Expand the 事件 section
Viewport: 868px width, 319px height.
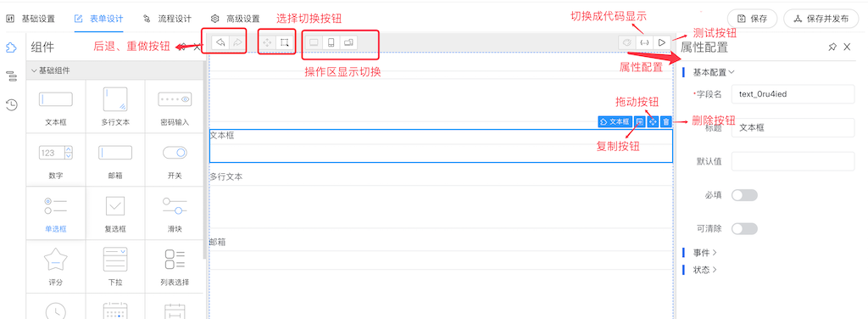[704, 253]
